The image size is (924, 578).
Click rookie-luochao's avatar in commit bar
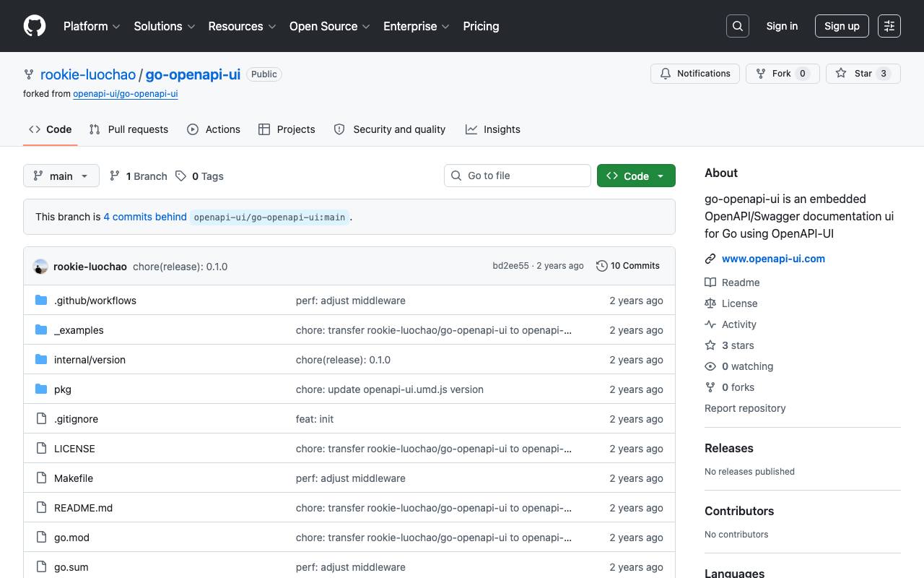(x=40, y=267)
